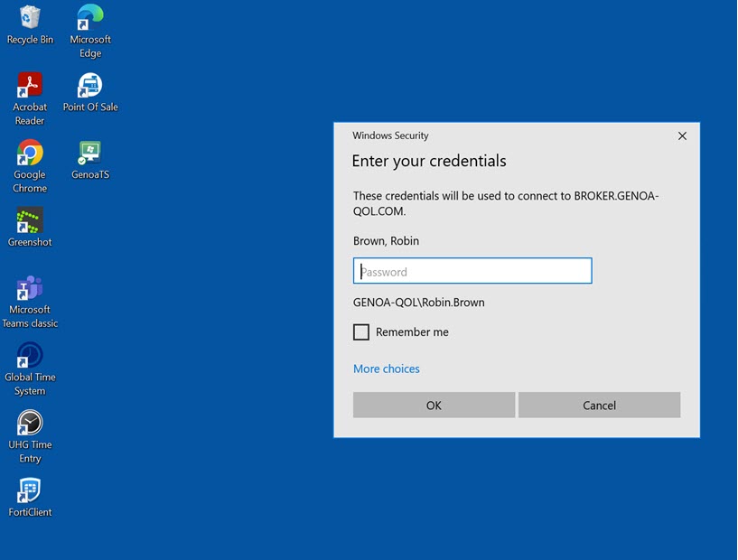Select the FortiClient VPN icon
This screenshot has width=738, height=560.
[30, 490]
